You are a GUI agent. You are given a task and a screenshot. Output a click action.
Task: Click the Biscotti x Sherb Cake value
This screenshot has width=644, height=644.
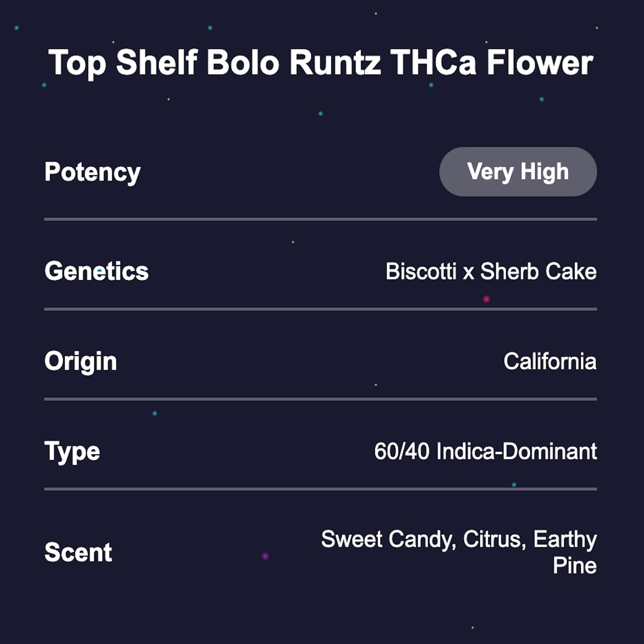pos(491,271)
